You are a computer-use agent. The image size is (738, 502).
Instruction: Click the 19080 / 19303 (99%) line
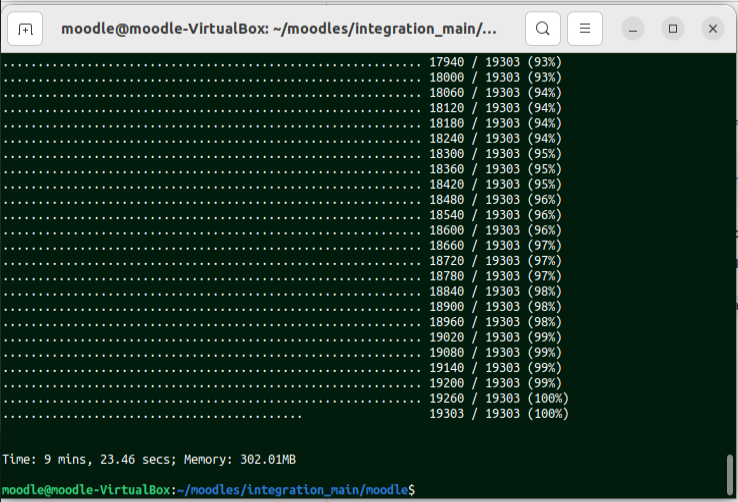coord(282,353)
